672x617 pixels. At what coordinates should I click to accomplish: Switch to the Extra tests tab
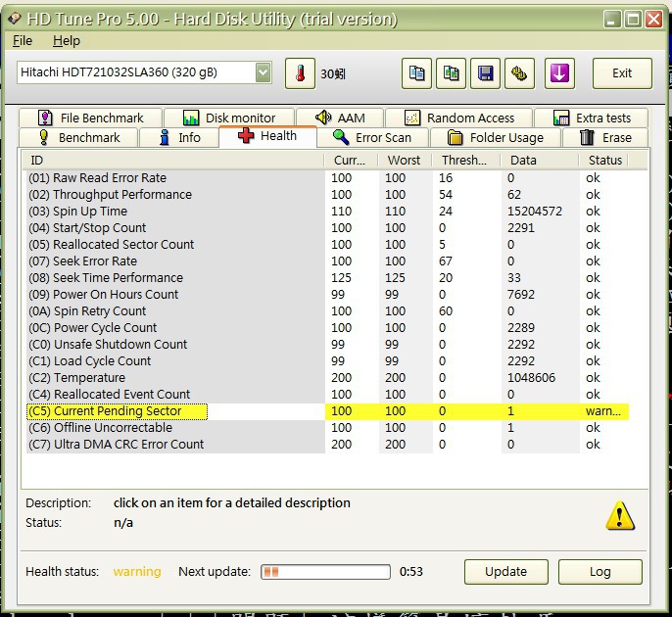click(592, 118)
